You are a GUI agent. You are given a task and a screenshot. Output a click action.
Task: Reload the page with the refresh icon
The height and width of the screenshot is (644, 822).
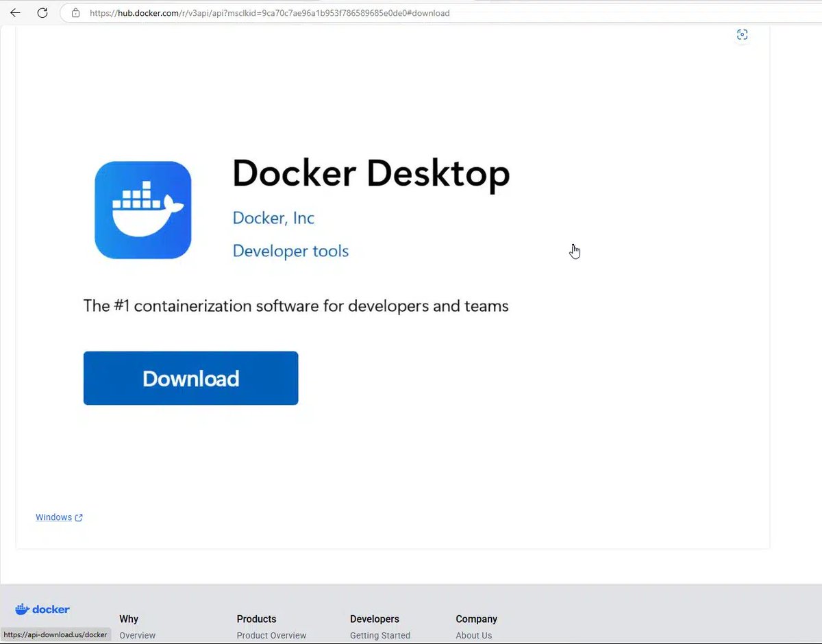[42, 13]
